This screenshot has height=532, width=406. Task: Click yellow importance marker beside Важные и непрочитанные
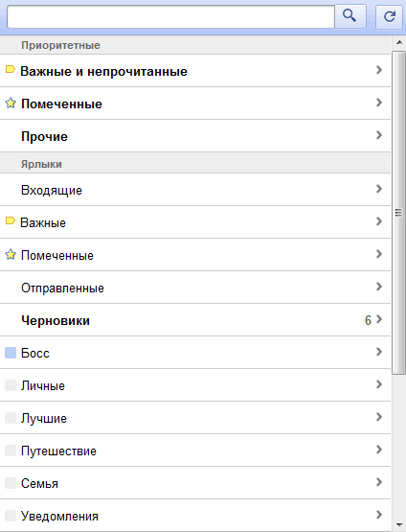(11, 70)
